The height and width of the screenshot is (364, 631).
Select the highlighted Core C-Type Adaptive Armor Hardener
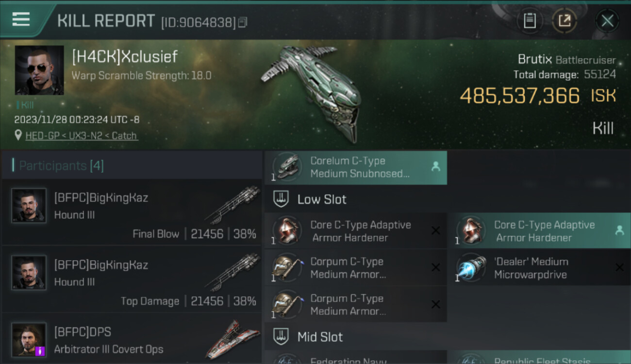click(540, 231)
